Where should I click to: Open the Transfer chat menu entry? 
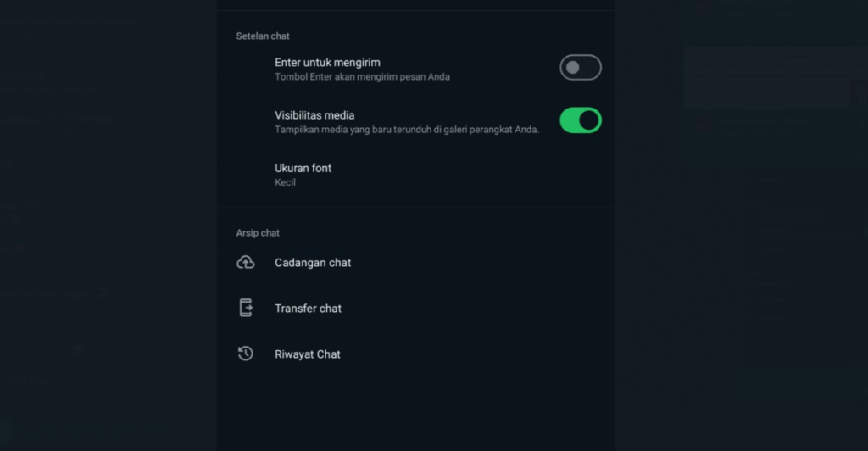pyautogui.click(x=415, y=309)
